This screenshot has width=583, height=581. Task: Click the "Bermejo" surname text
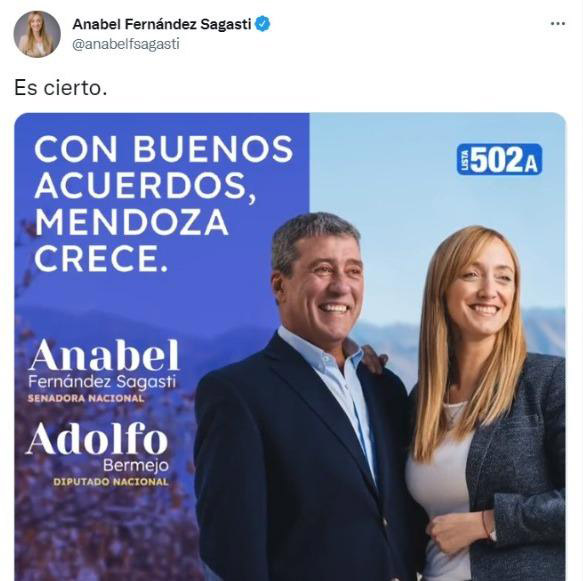136,465
